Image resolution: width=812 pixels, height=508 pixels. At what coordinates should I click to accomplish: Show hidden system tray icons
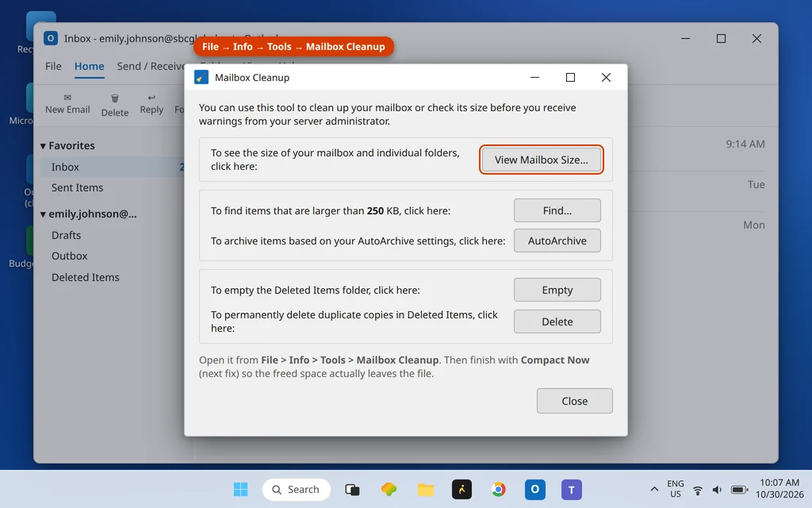coord(654,489)
